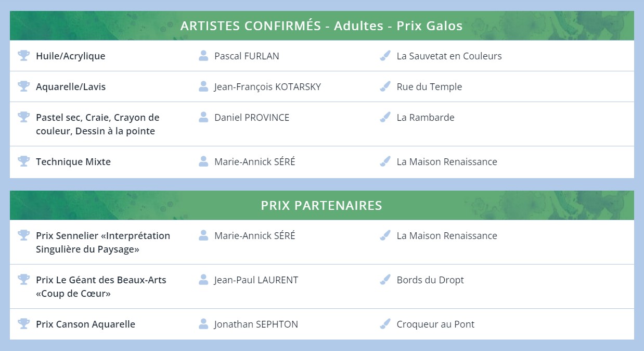Click the paintbrush icon beside Rue du Temple
Screen dimensions: 644x351
[385, 86]
